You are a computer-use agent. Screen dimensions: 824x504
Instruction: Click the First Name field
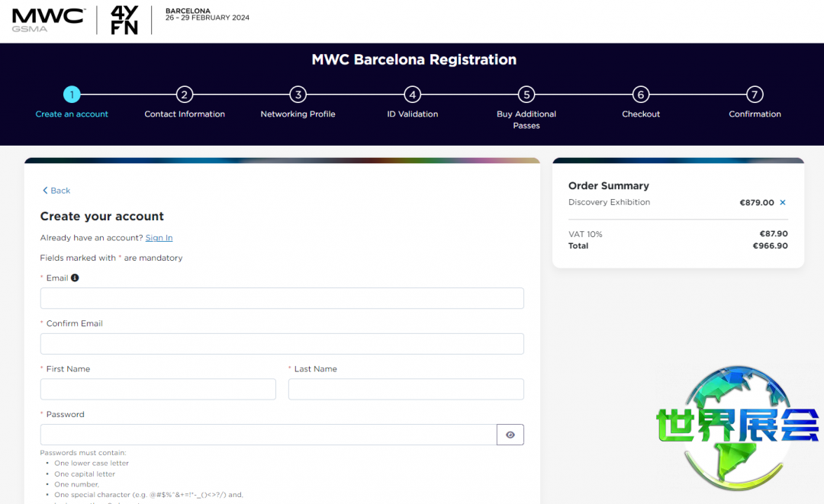(158, 389)
